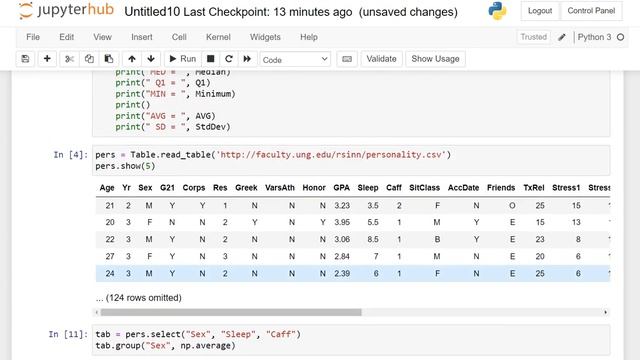Move selected cell down arrow

pos(151,59)
